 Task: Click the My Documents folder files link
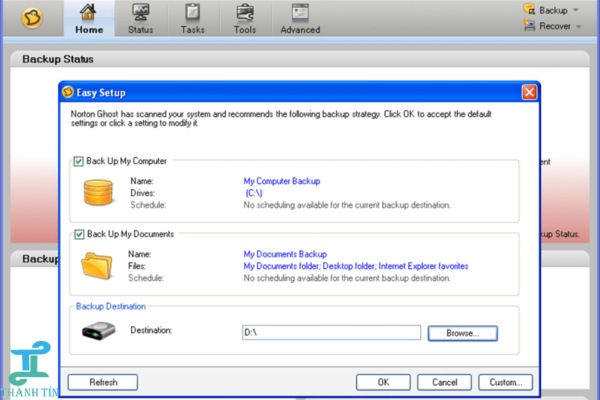point(355,266)
